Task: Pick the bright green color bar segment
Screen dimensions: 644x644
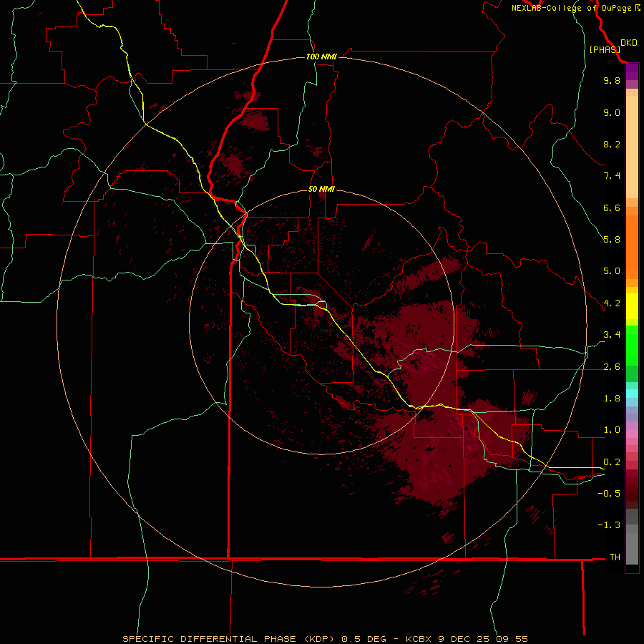Action: (632, 345)
